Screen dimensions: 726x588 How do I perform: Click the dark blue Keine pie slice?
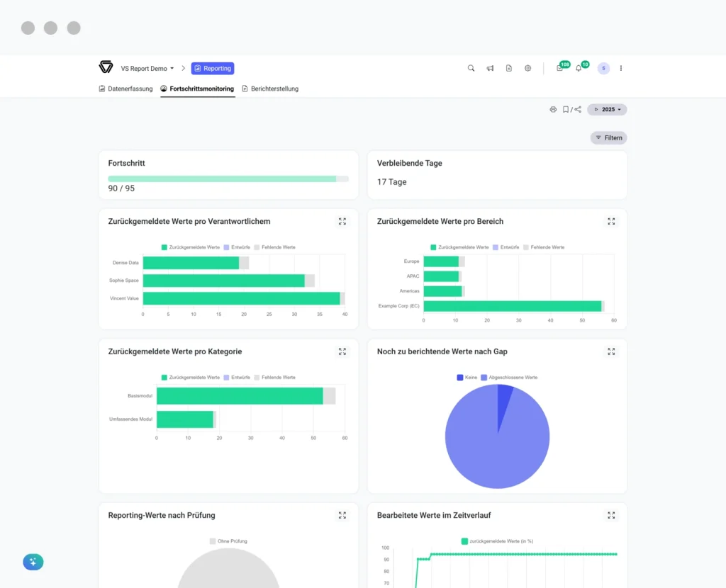click(504, 402)
